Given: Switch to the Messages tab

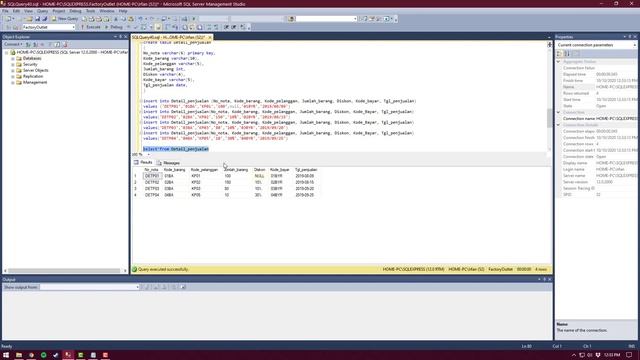Looking at the screenshot, I should point(168,162).
